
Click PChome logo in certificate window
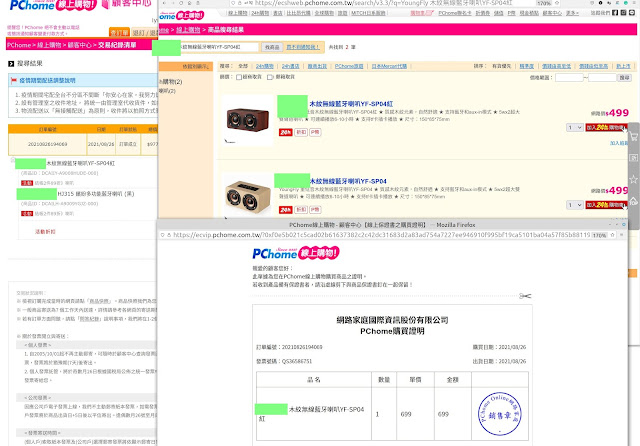click(x=296, y=253)
